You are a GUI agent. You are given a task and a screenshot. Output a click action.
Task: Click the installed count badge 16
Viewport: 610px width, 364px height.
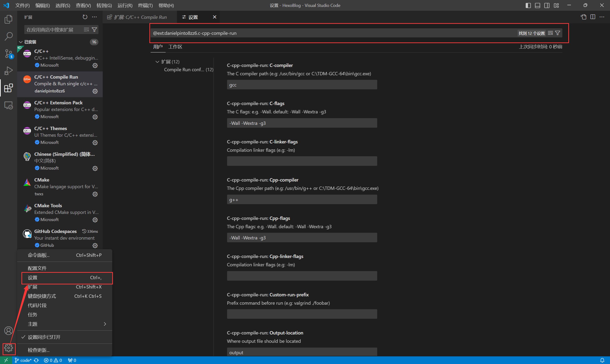94,42
